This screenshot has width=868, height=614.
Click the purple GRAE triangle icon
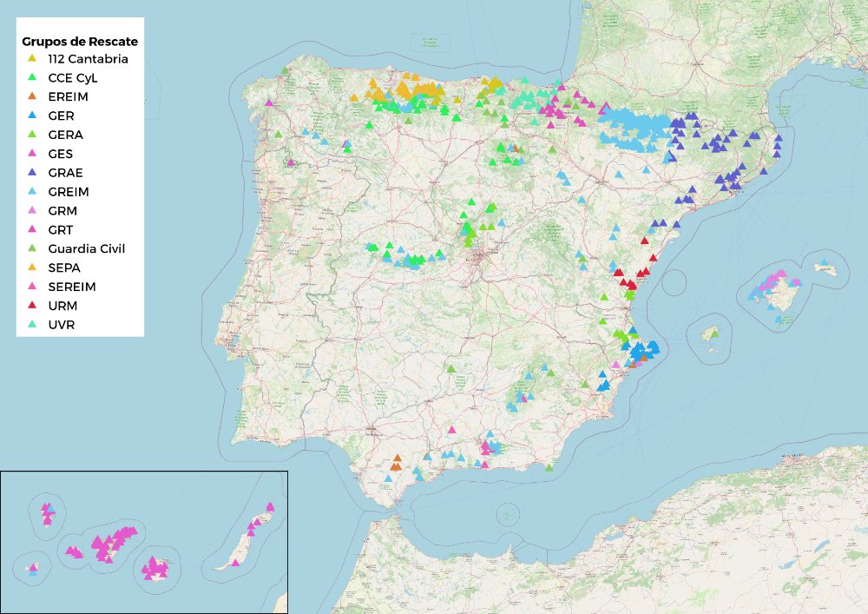coord(30,172)
